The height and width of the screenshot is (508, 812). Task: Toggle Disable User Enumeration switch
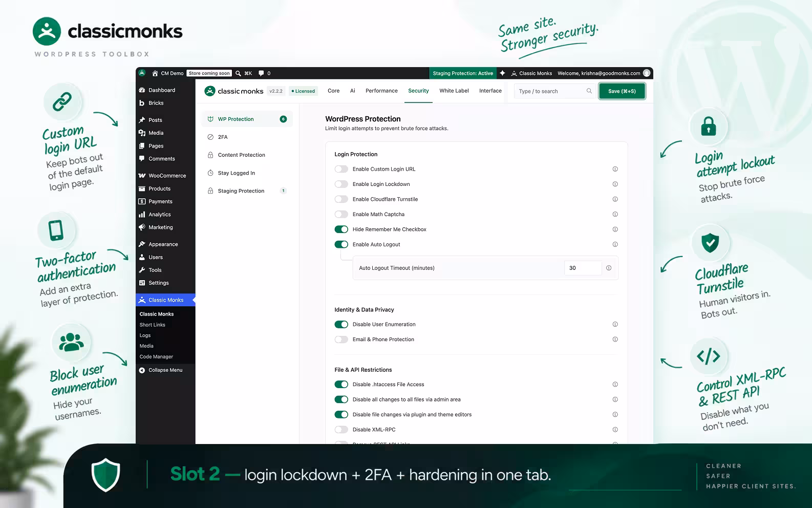click(x=341, y=324)
